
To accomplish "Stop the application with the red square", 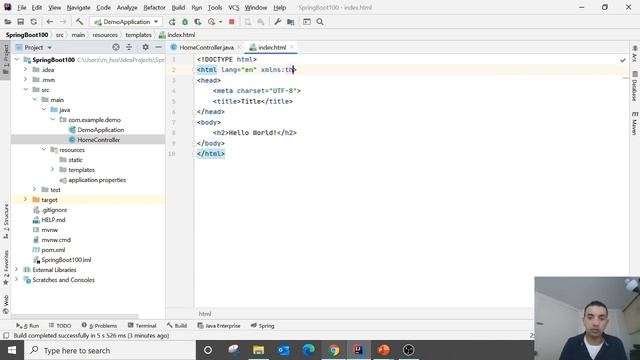I will click(x=231, y=22).
